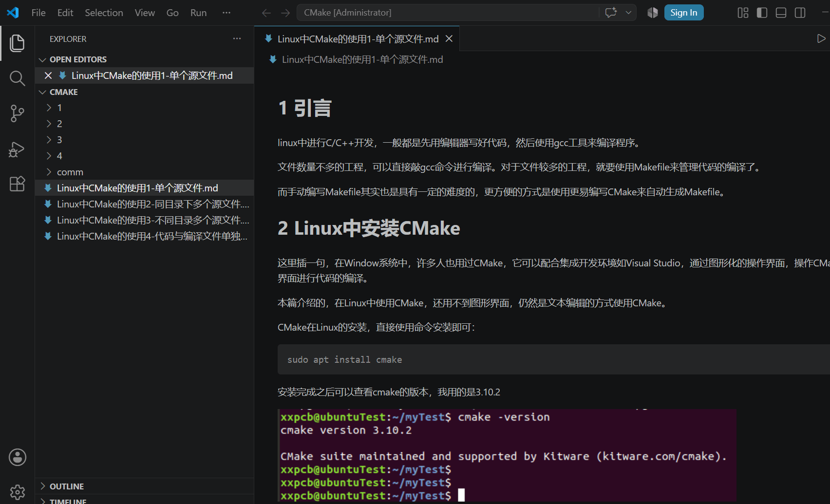Click the VS Code logo icon

(x=13, y=13)
